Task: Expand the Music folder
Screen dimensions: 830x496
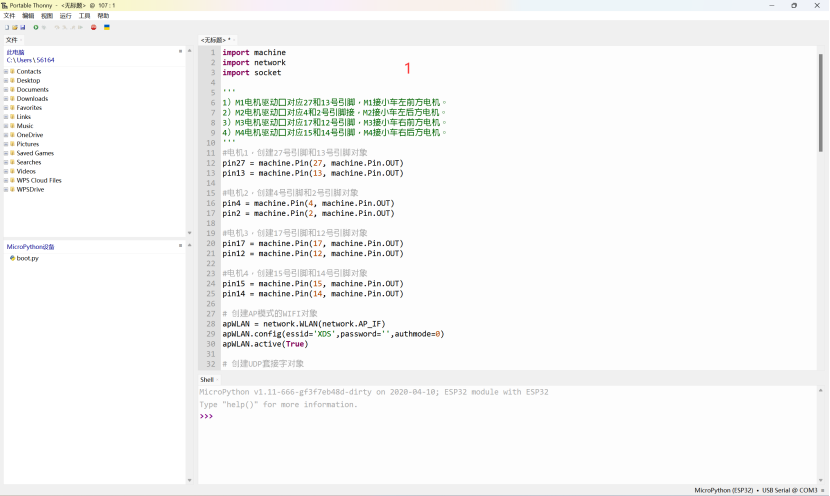Action: [6, 126]
